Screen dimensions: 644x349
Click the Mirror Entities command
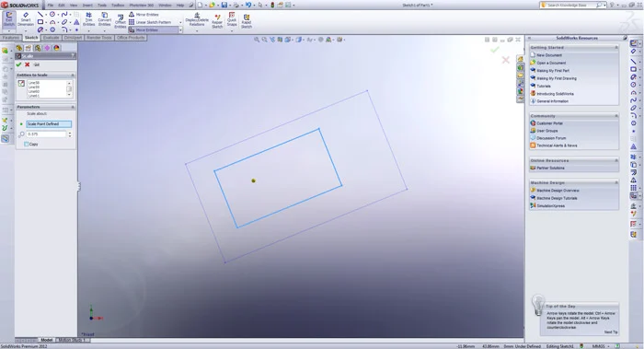tap(144, 15)
